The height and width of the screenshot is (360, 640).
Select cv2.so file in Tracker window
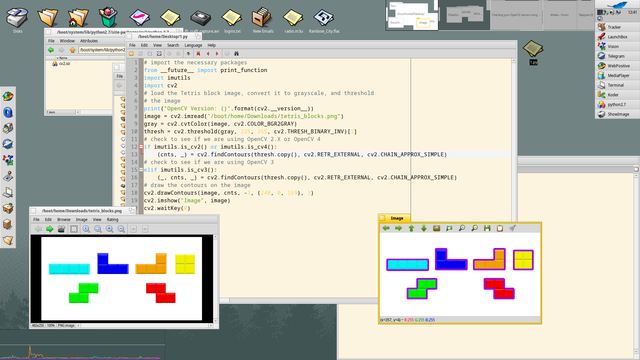62,64
